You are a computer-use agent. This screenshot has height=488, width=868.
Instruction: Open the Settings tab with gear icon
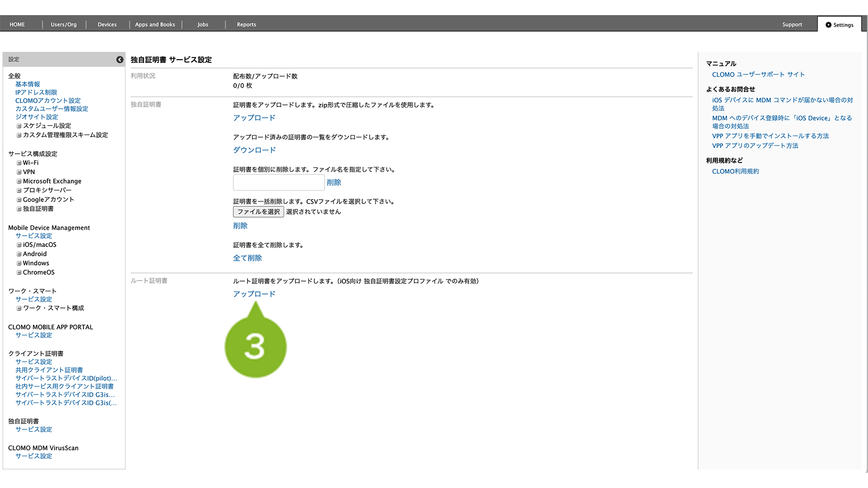pyautogui.click(x=839, y=25)
